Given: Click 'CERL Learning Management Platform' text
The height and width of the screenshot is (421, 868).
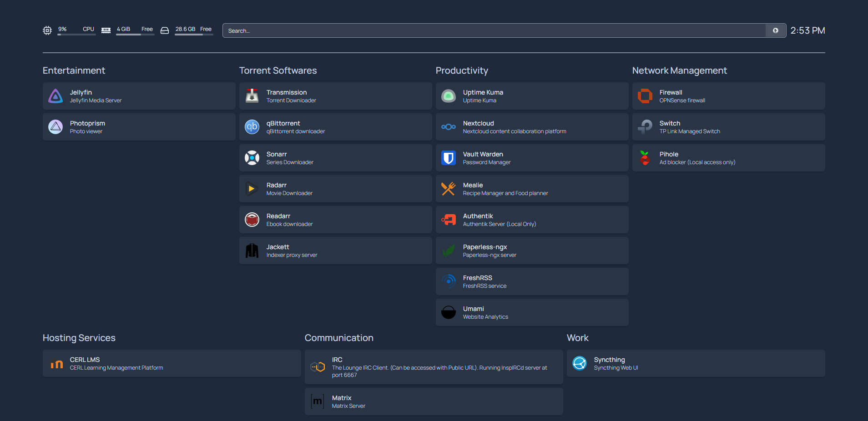Looking at the screenshot, I should (x=116, y=368).
